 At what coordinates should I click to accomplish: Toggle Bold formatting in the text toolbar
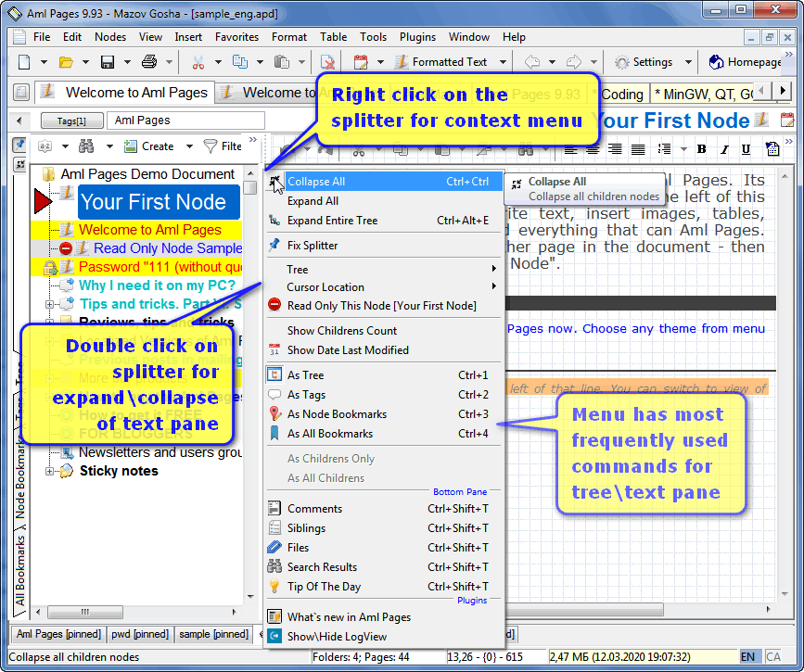tap(701, 149)
